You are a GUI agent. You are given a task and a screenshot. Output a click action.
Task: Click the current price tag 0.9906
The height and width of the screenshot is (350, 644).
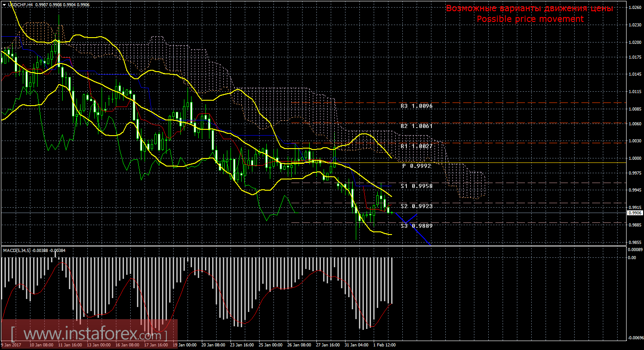coord(635,213)
